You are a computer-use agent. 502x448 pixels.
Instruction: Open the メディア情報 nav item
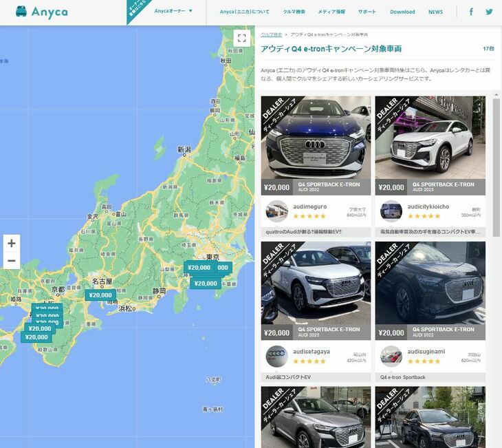331,12
